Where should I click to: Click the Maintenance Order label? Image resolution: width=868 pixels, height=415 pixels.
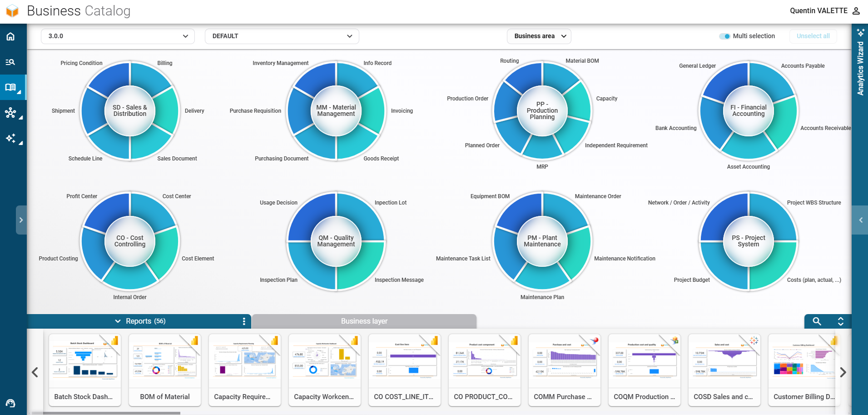point(598,196)
